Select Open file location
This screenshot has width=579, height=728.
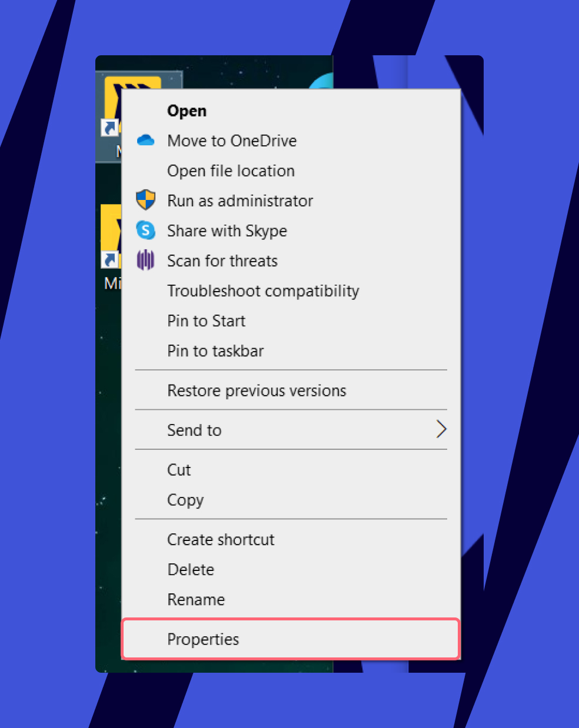coord(231,171)
